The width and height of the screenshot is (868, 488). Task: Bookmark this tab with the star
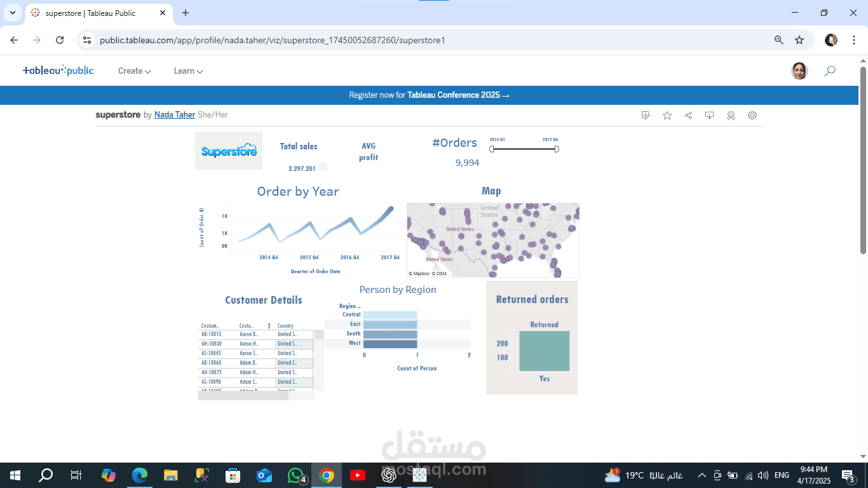coord(799,40)
